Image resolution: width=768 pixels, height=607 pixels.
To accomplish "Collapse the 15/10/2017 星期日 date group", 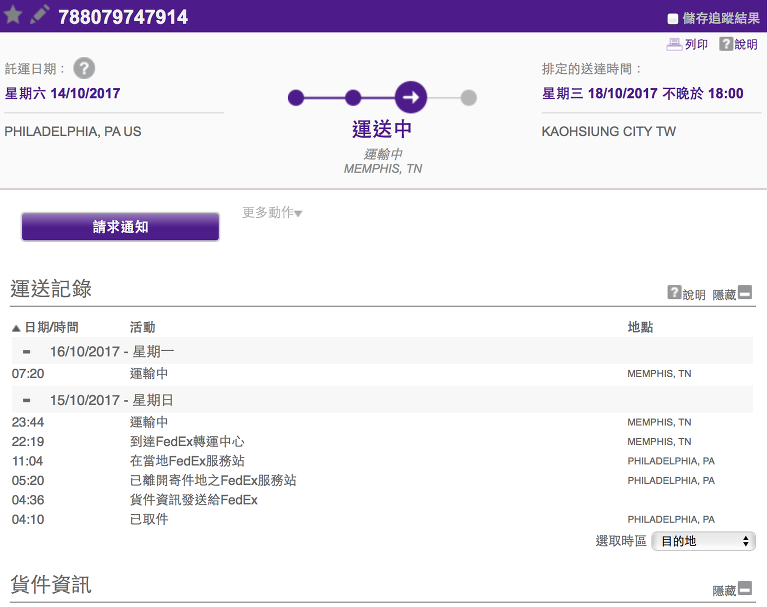I will pos(27,400).
